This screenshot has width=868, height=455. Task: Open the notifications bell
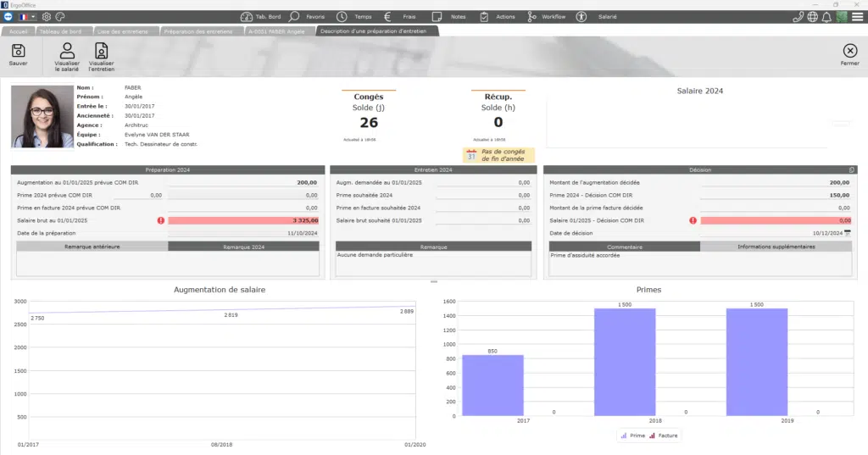(x=826, y=16)
